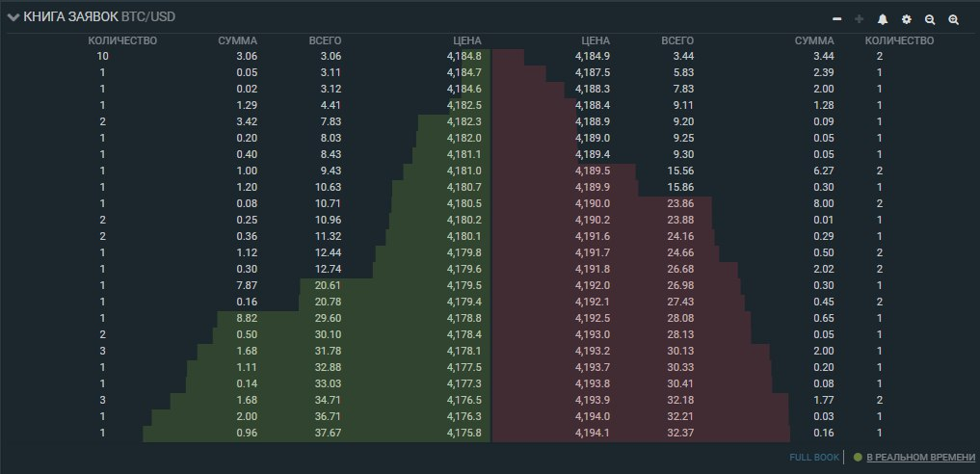Viewport: 980px width, 474px height.
Task: Click the В реальном времени link
Action: (918, 457)
